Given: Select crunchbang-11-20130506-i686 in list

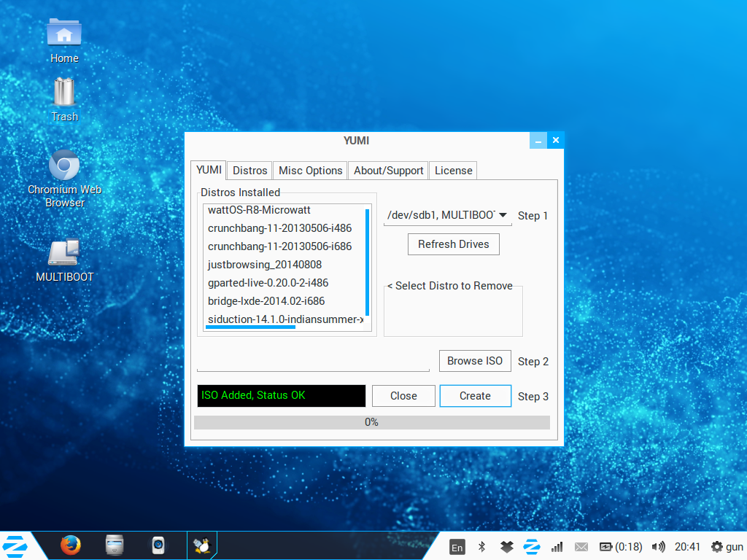Looking at the screenshot, I should (285, 246).
